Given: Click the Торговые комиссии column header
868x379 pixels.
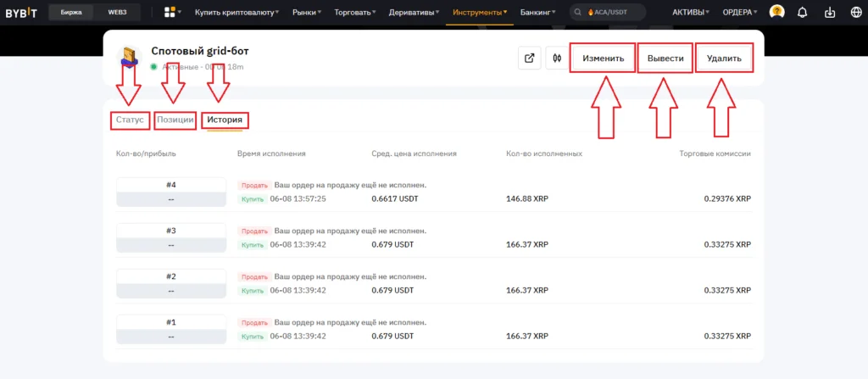Looking at the screenshot, I should 715,153.
